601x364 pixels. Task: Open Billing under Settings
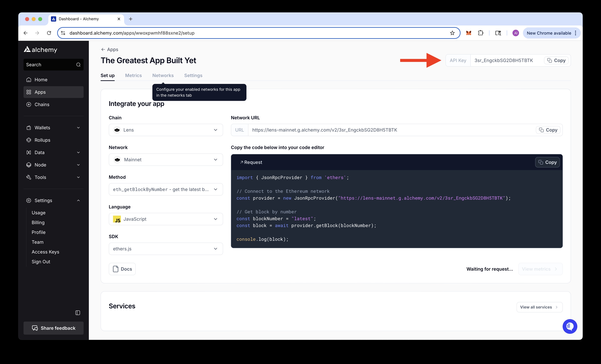coord(38,222)
